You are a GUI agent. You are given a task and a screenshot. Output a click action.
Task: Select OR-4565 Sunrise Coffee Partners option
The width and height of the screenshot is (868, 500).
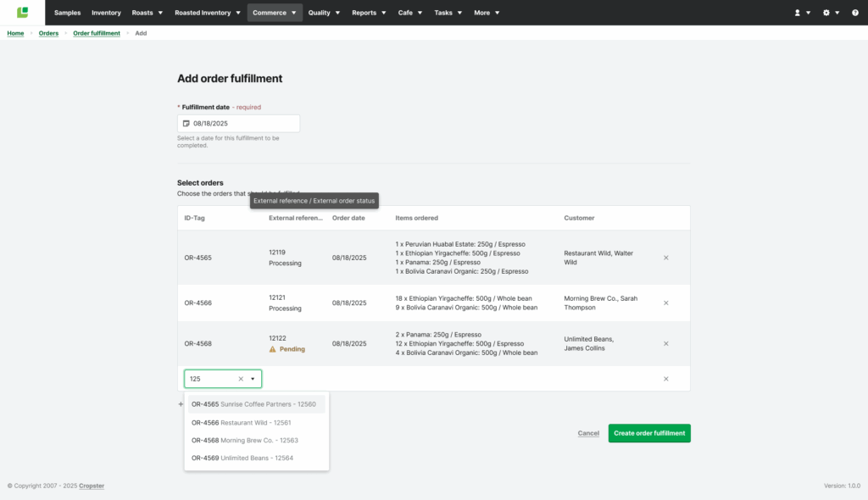click(256, 404)
